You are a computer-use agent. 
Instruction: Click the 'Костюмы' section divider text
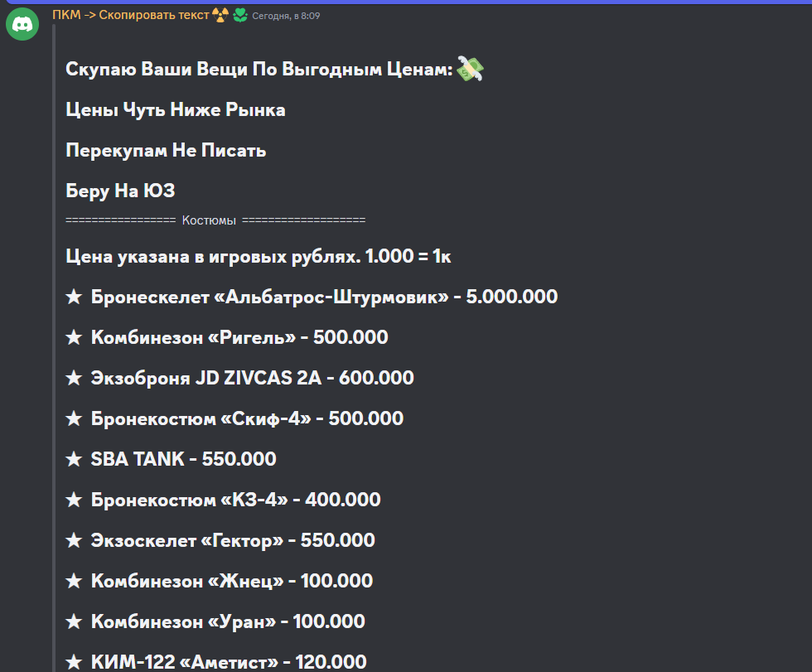209,220
